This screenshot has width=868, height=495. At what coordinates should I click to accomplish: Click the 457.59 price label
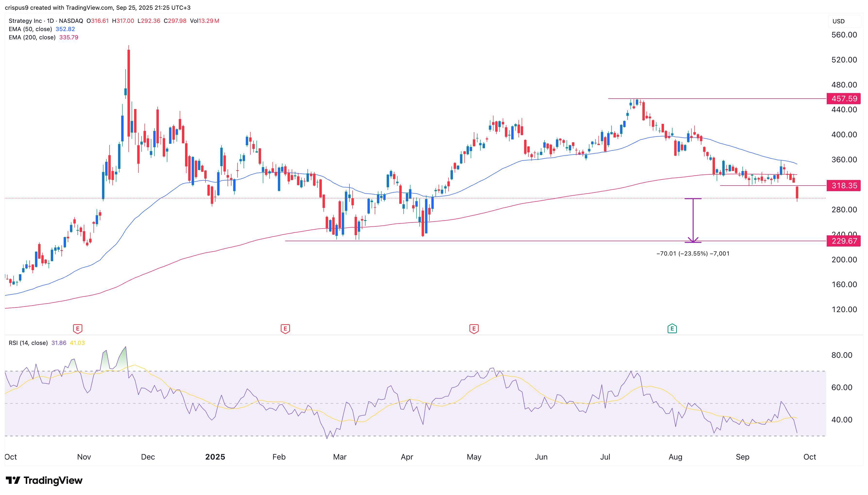click(843, 99)
